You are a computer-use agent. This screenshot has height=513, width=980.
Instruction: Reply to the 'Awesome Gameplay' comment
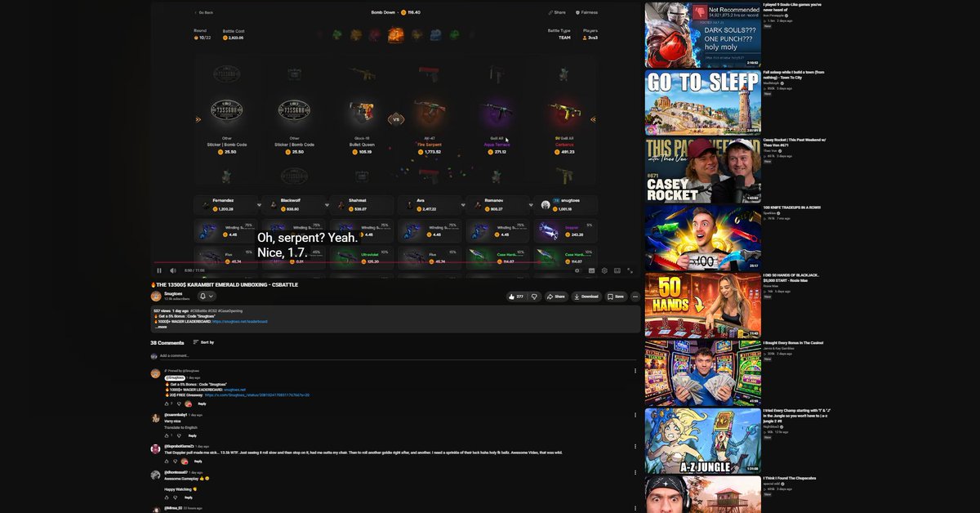click(188, 497)
